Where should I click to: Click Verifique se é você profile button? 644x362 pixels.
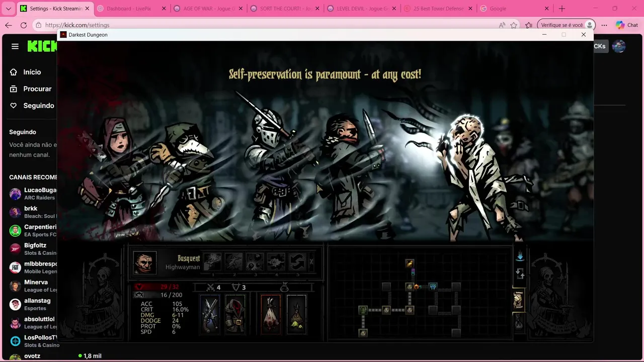[566, 25]
